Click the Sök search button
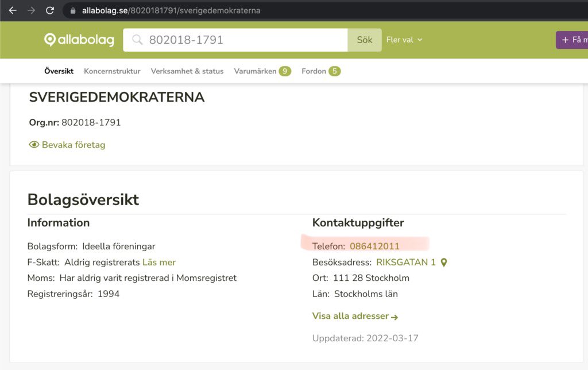Image resolution: width=588 pixels, height=370 pixels. pos(365,40)
